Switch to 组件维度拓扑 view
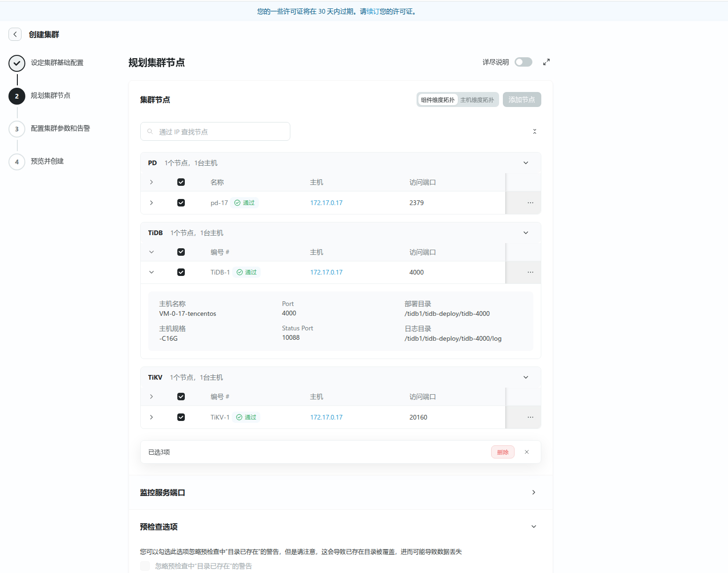 pyautogui.click(x=438, y=99)
